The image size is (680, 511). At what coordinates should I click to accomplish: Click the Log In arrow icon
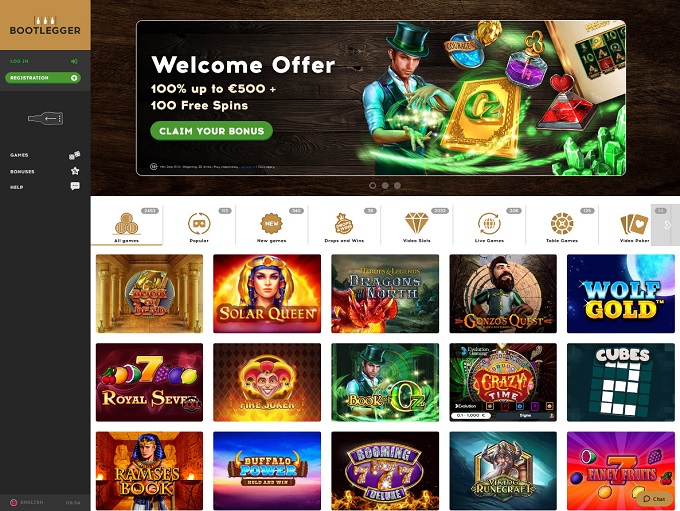pyautogui.click(x=74, y=62)
